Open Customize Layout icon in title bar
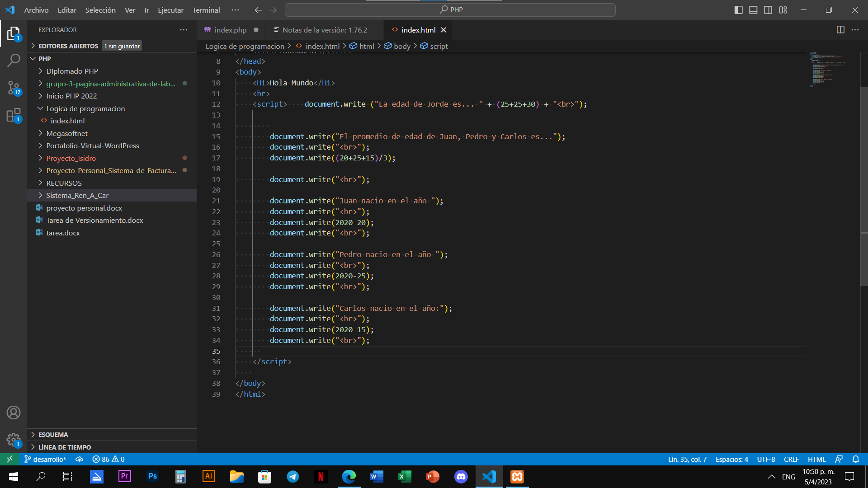This screenshot has height=488, width=868. point(783,10)
